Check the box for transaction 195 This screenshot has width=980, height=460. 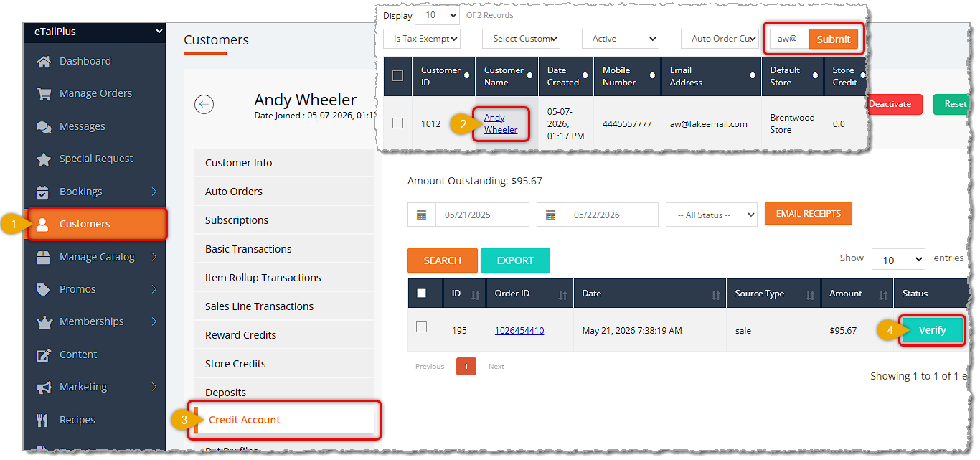(421, 327)
